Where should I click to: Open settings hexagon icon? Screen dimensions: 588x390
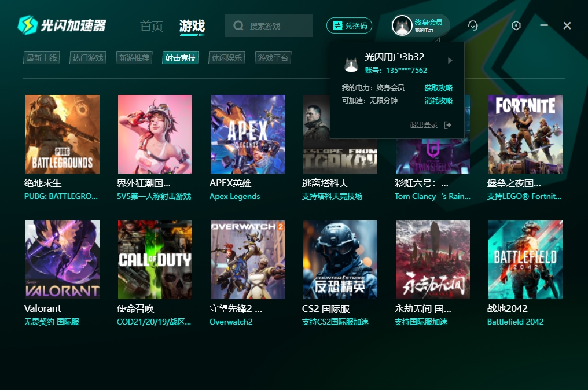(516, 25)
